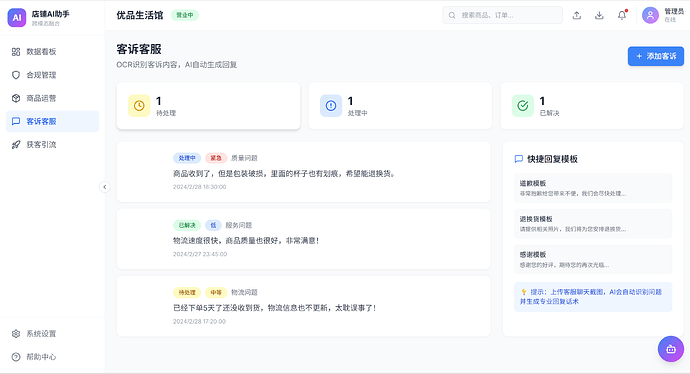Click the 紧急 priority tag
Viewport: 690px width, 374px height.
click(216, 158)
